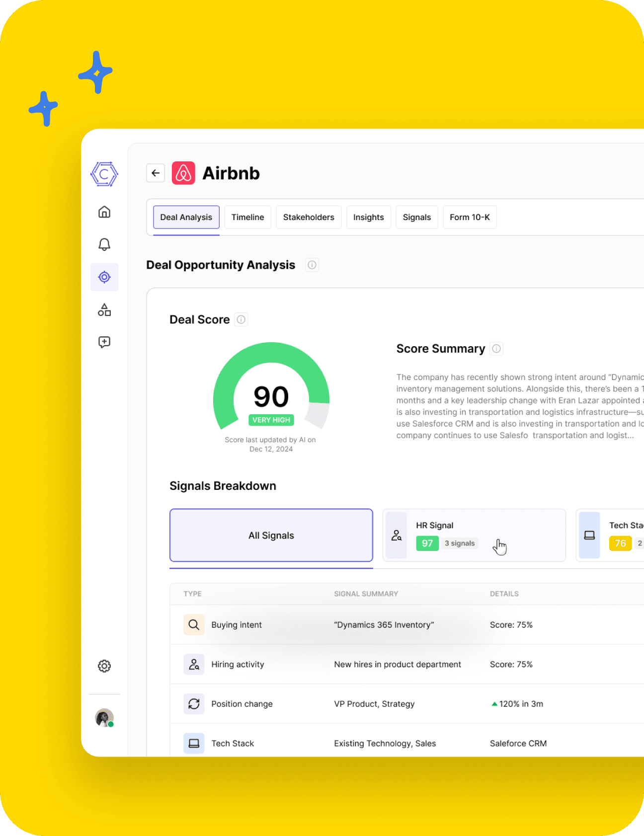Click the TYPE column header
Screen dimensions: 644x836
click(x=192, y=594)
